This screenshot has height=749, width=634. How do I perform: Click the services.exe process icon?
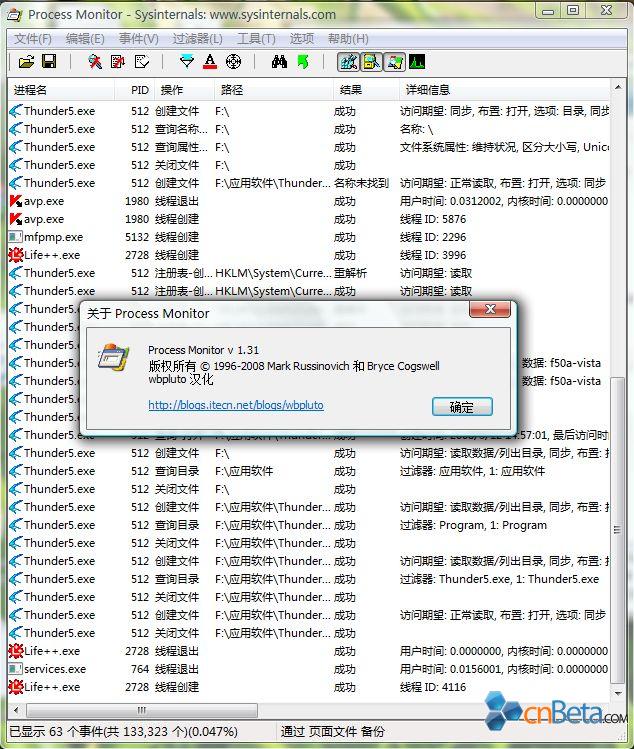coord(16,669)
